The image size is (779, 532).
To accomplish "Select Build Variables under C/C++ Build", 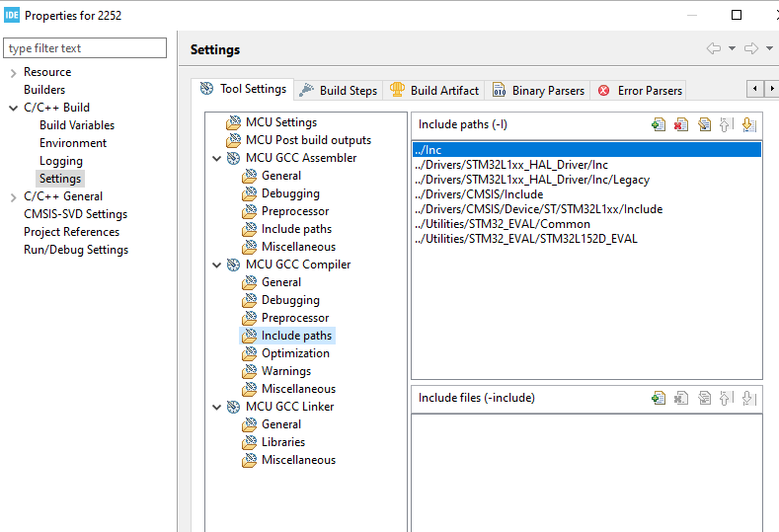I will pyautogui.click(x=77, y=125).
